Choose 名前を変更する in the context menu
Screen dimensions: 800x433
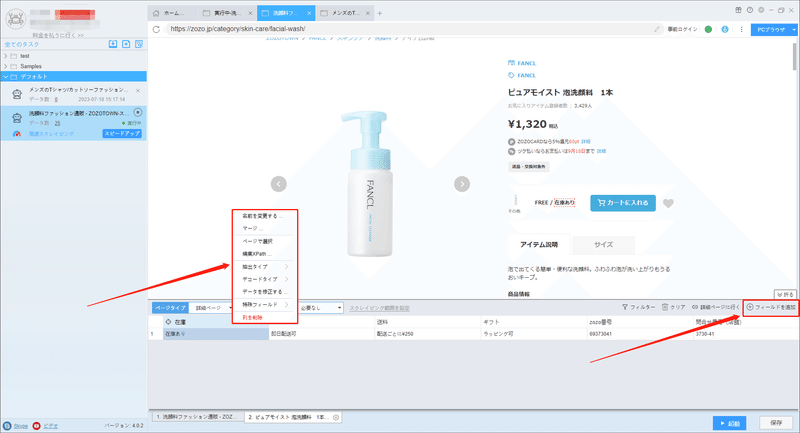(263, 216)
